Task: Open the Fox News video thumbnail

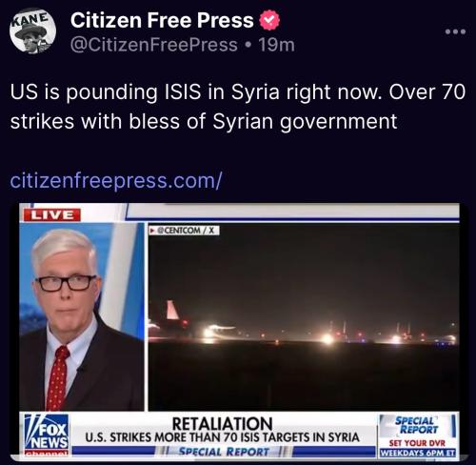Action: (239, 332)
